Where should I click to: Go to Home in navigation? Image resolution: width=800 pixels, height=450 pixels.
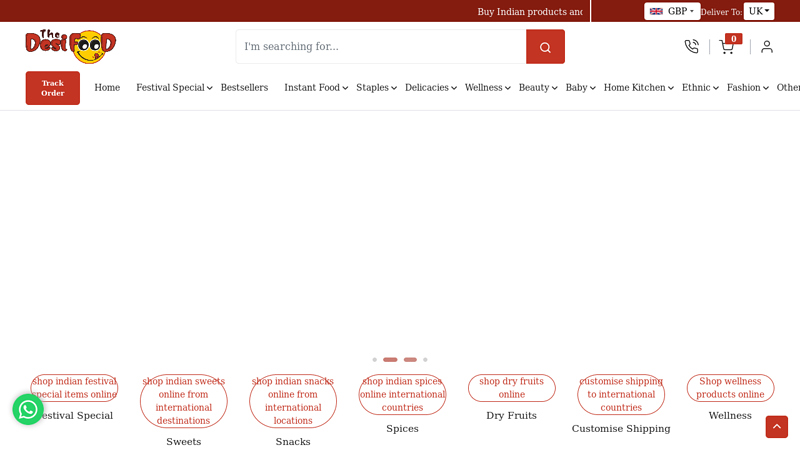[107, 88]
